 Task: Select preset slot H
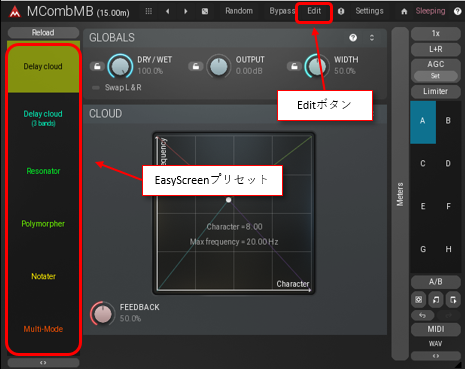[x=448, y=249]
